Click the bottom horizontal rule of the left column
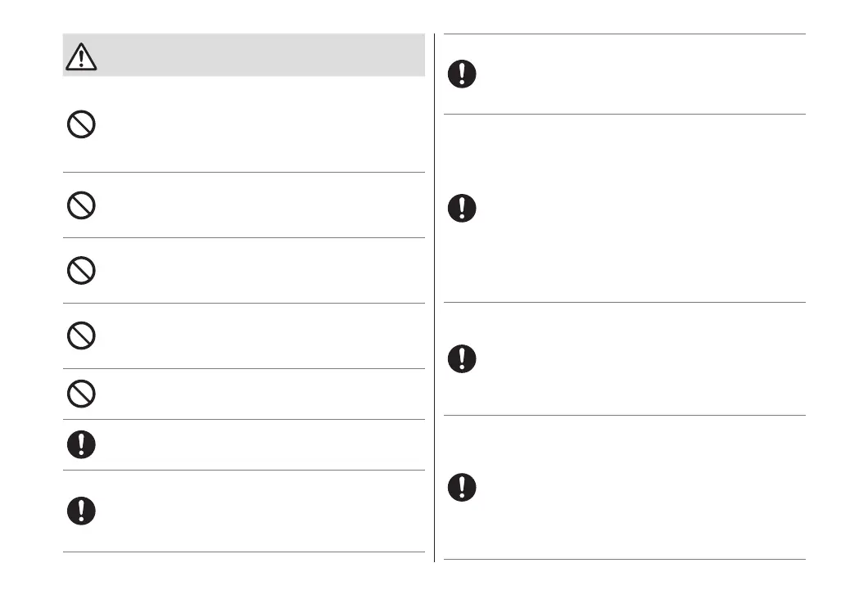Image resolution: width=868 pixels, height=599 pixels. 244,552
